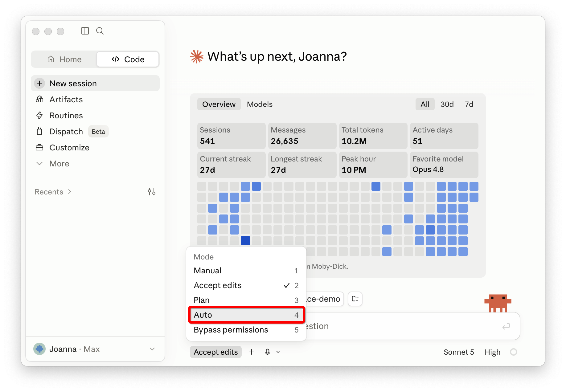Click the Dispatch device icon
566x392 pixels.
point(39,131)
